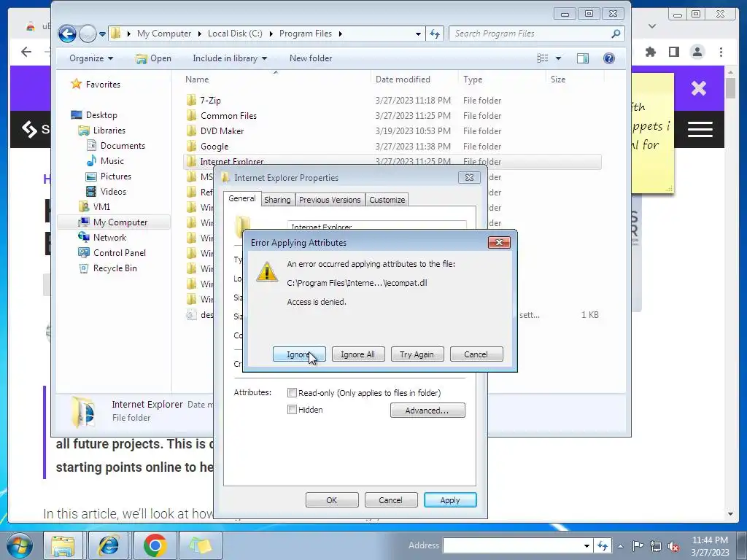Click Local Disk (C:) breadcrumb
This screenshot has width=747, height=560.
(x=235, y=34)
